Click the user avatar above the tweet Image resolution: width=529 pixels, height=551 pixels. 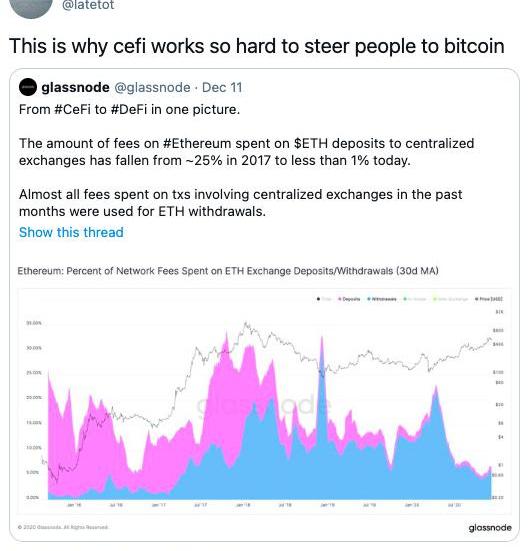(x=32, y=7)
